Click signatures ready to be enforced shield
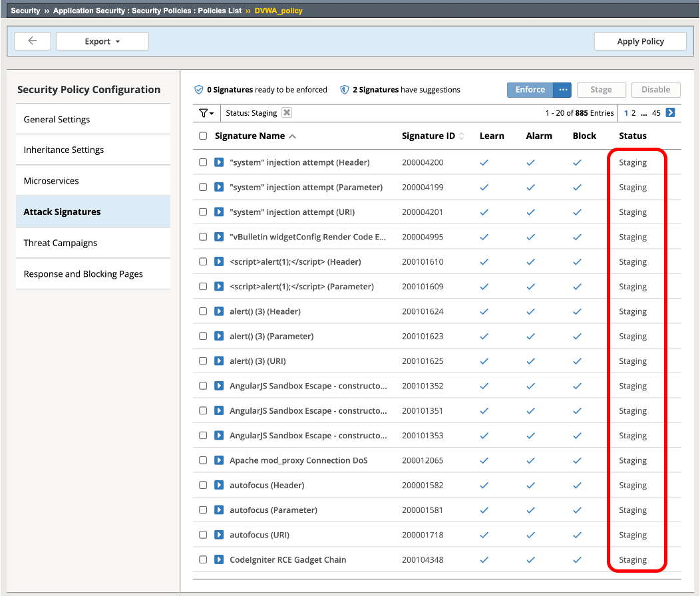The width and height of the screenshot is (700, 596). 199,90
